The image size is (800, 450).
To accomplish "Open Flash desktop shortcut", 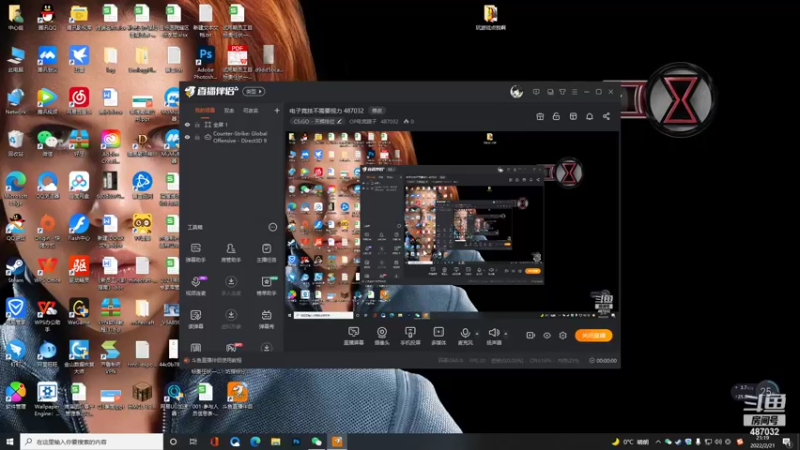I will point(79,228).
